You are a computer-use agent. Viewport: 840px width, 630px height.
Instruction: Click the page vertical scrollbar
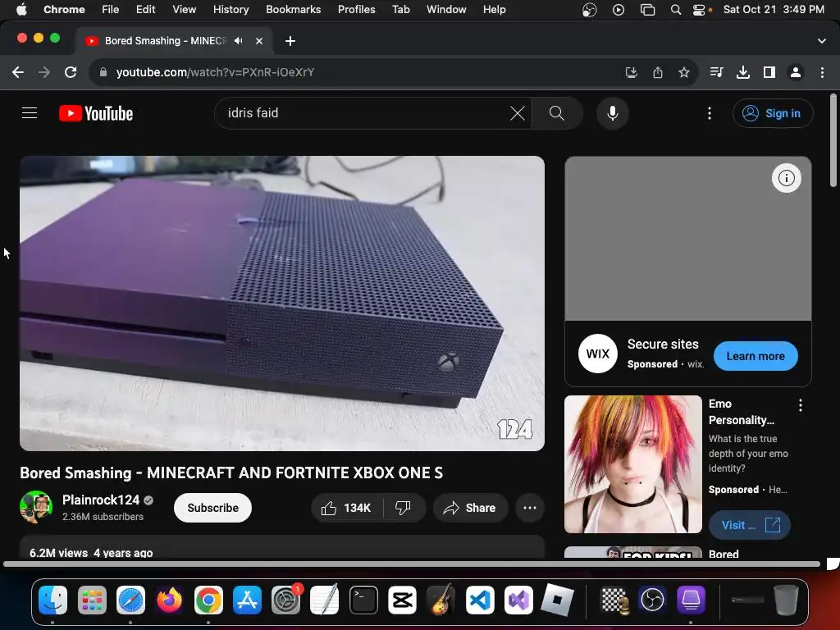(833, 140)
